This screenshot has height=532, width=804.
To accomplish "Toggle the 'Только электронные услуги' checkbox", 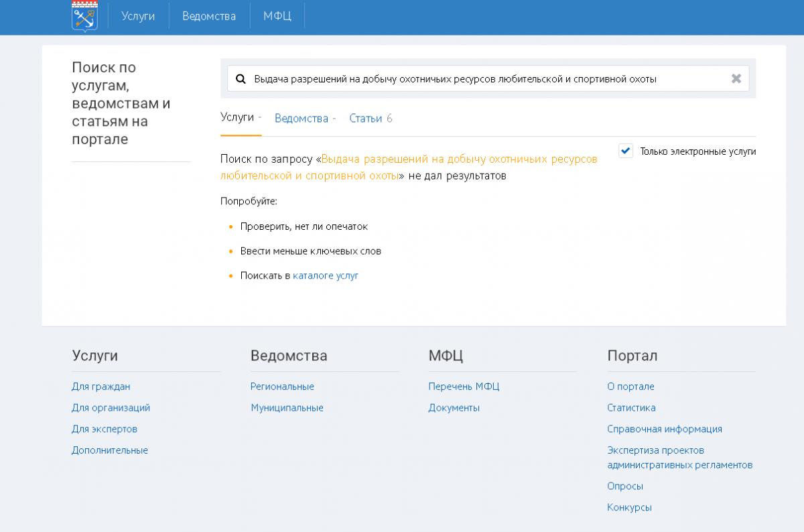I will [626, 151].
